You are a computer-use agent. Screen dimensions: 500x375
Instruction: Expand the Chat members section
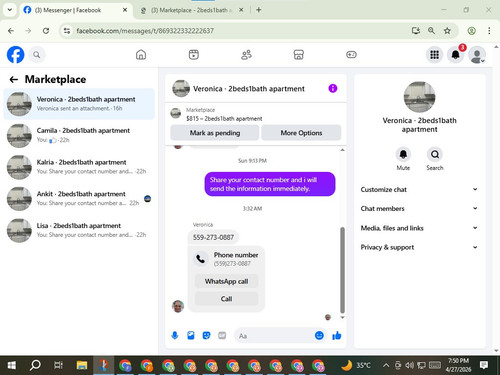[419, 208]
